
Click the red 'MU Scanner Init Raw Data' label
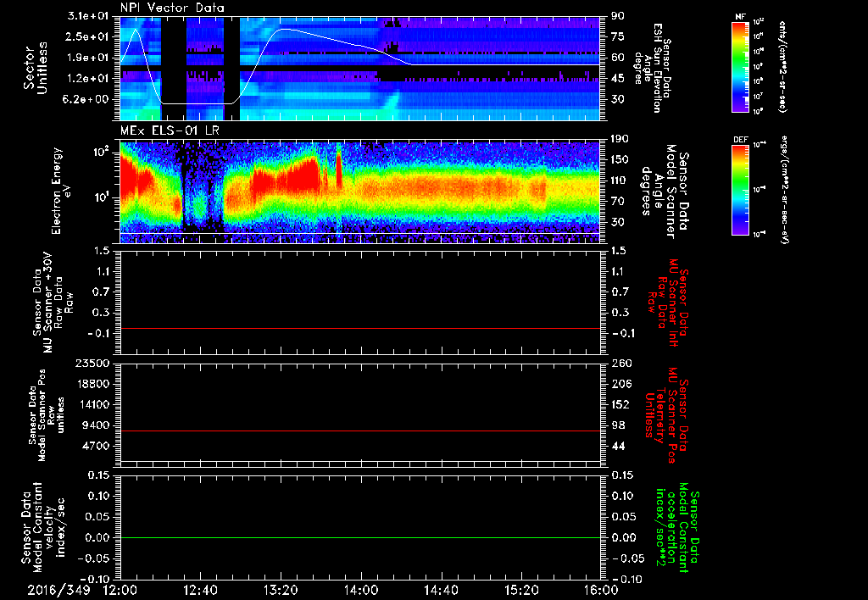tap(668, 303)
